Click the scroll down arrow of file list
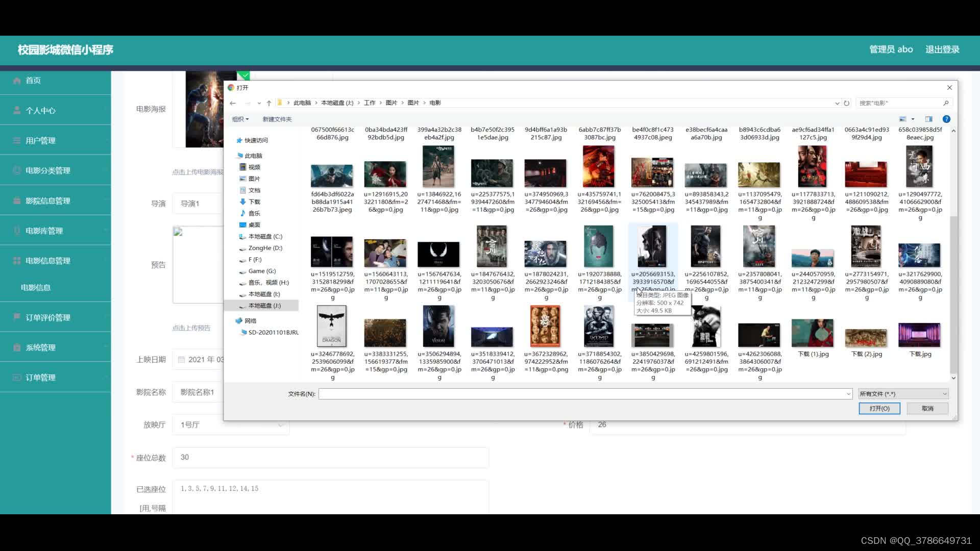The width and height of the screenshot is (980, 551). (x=953, y=378)
